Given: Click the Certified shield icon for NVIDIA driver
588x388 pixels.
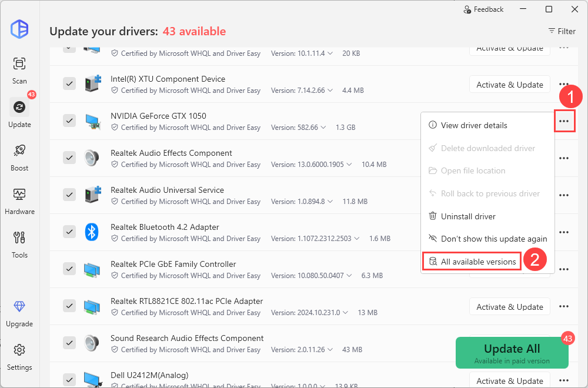Looking at the screenshot, I should point(115,128).
